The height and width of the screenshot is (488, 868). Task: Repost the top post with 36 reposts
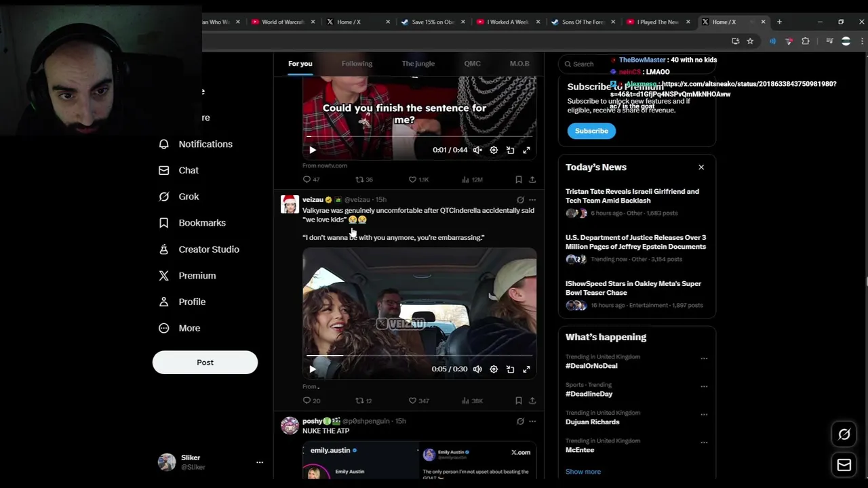coord(364,180)
